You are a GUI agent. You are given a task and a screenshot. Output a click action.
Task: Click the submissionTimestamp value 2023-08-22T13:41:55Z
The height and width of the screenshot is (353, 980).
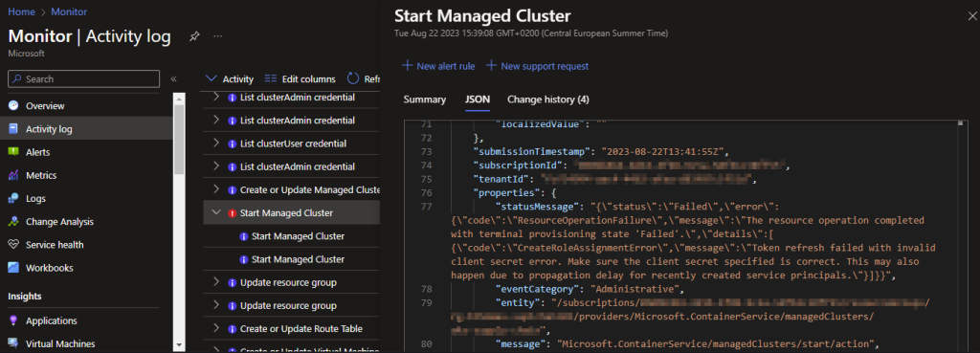662,151
